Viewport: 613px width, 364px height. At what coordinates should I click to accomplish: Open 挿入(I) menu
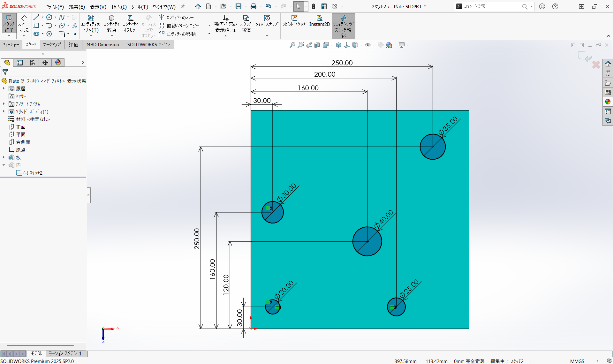119,6
